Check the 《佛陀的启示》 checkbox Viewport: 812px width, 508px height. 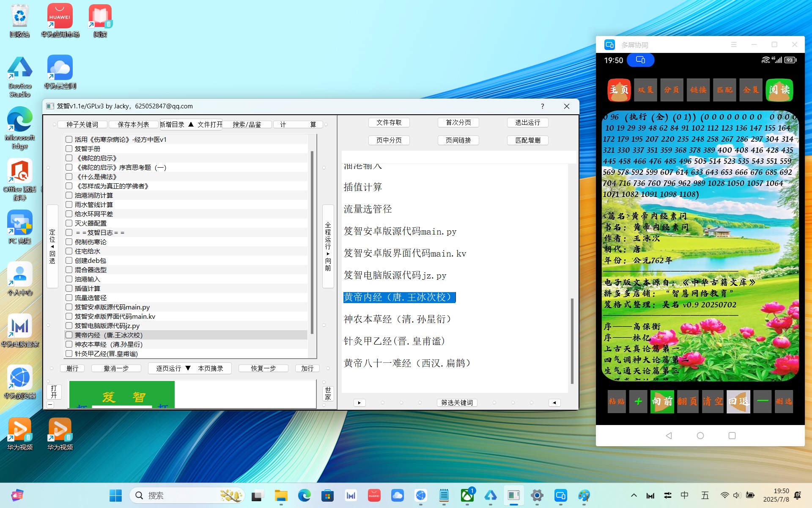coord(69,158)
